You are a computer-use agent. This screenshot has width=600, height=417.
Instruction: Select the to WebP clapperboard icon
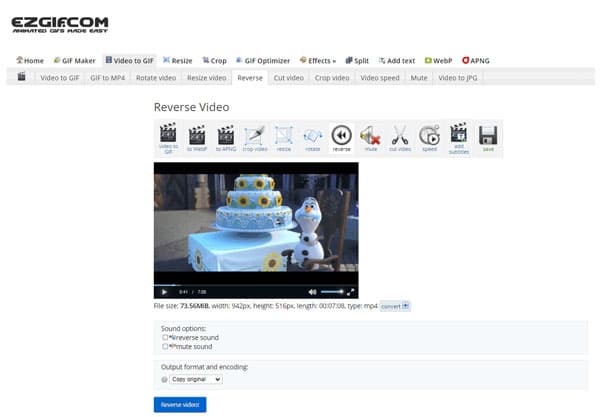click(197, 138)
